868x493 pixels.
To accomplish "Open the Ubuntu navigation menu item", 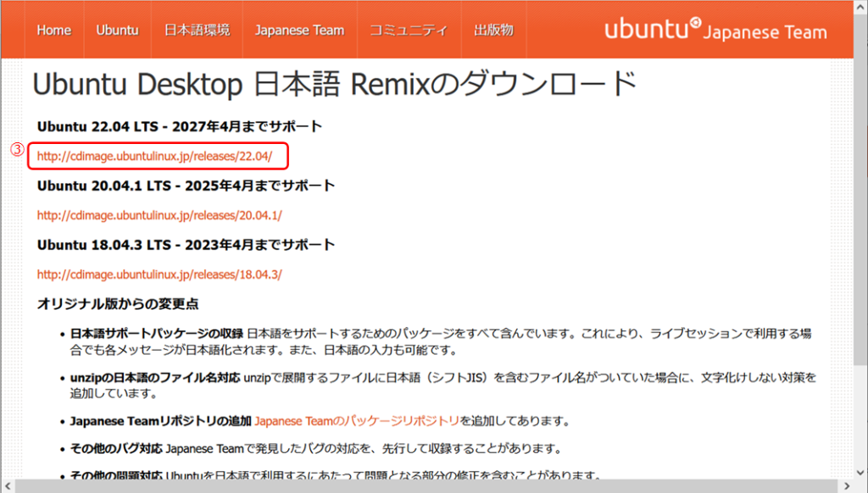I will tap(117, 30).
